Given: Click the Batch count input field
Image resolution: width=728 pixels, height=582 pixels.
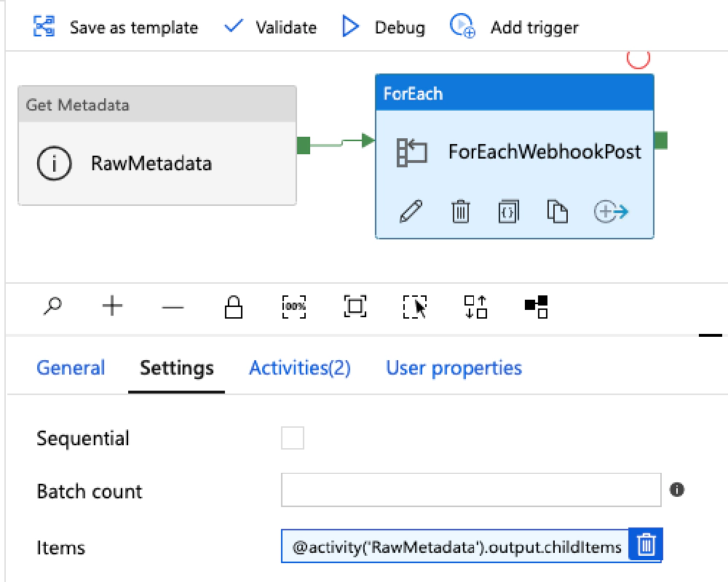Looking at the screenshot, I should [x=471, y=490].
